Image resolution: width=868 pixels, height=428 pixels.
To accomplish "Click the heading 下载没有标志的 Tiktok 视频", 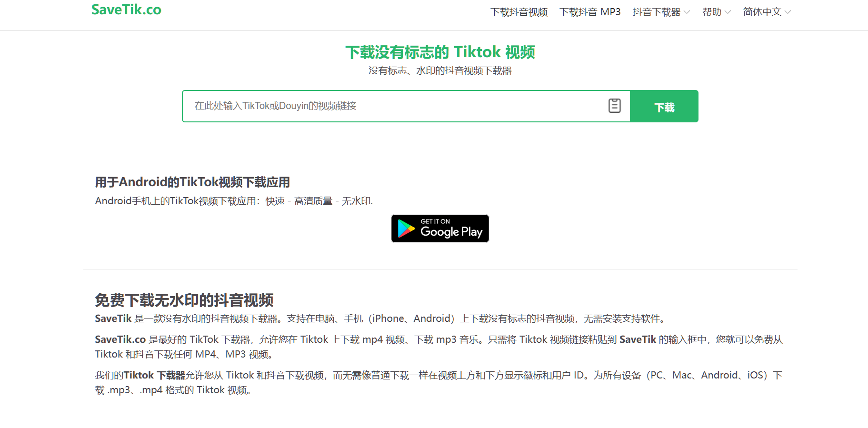I will pyautogui.click(x=440, y=52).
